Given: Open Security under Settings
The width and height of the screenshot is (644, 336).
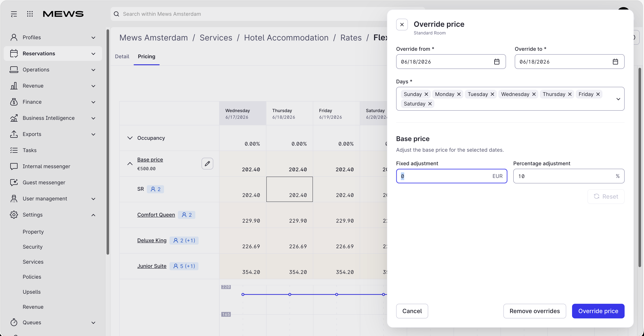Looking at the screenshot, I should click(x=33, y=247).
